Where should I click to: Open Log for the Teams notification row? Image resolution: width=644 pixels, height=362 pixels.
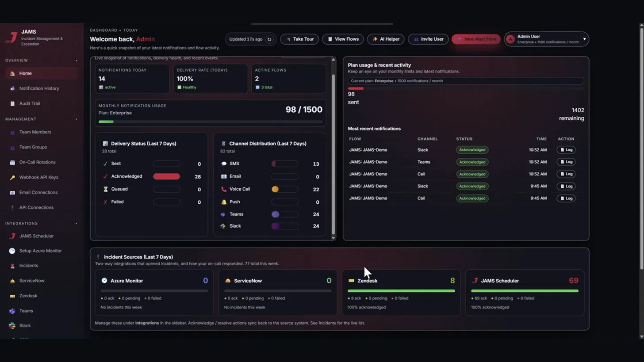(x=566, y=162)
